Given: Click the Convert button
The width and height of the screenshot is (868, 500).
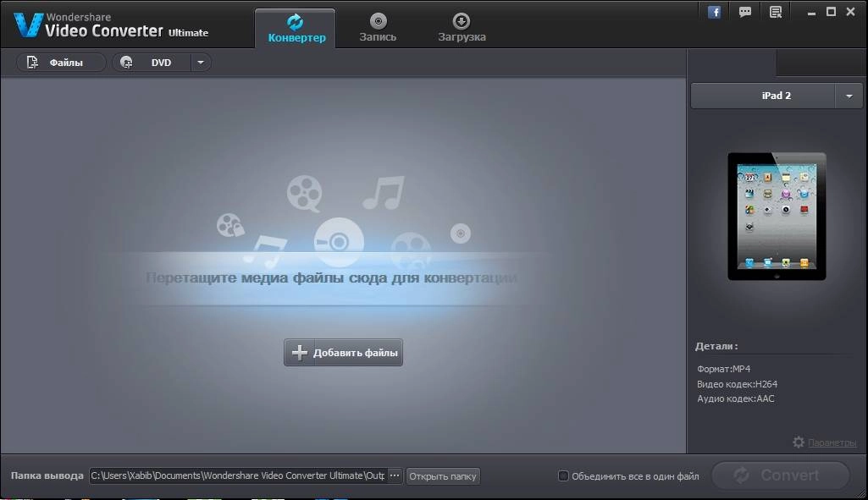Looking at the screenshot, I should pyautogui.click(x=781, y=475).
